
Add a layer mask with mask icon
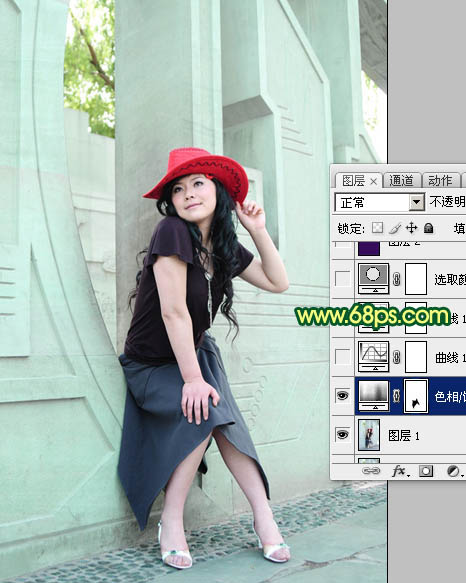[x=426, y=471]
